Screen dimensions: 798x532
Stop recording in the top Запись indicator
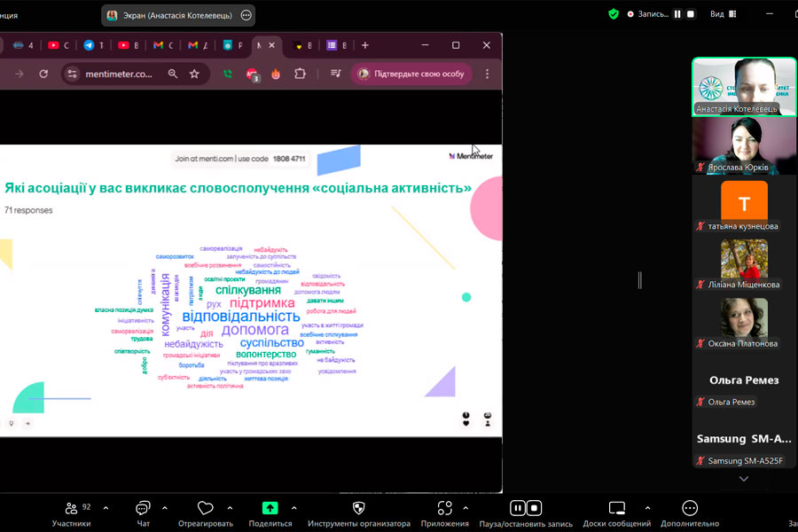pyautogui.click(x=691, y=14)
